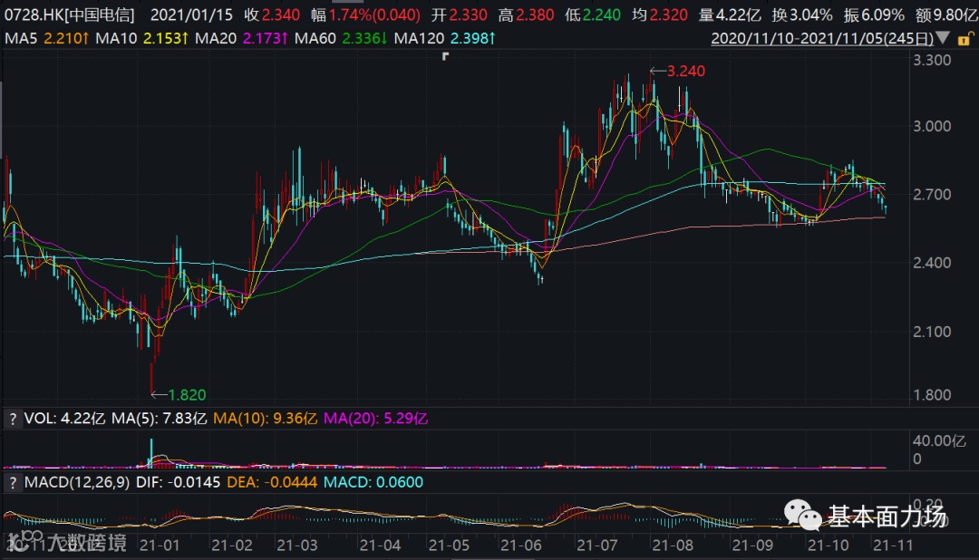Click the volume MA(10): 9.36亿 label
This screenshot has height=560, width=979.
click(x=266, y=419)
